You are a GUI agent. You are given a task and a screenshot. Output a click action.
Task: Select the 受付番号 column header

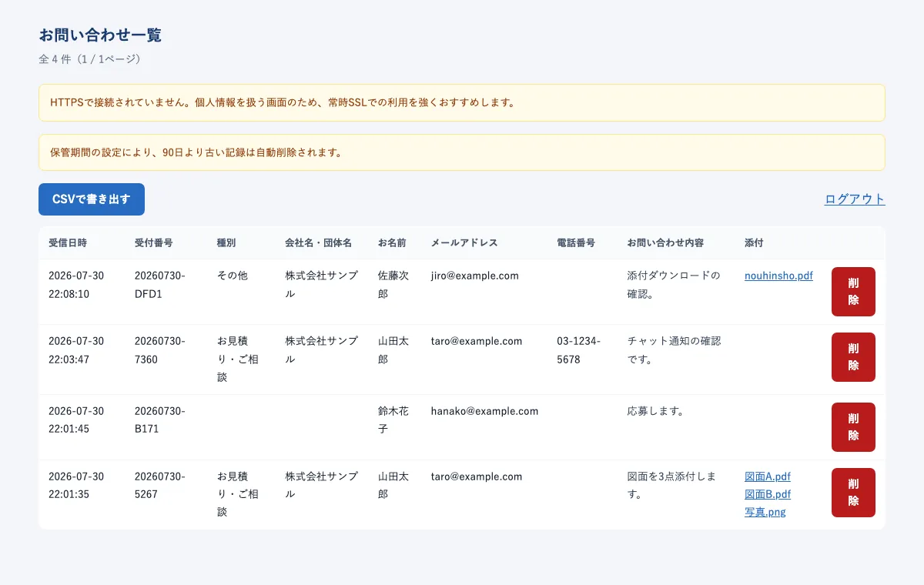pyautogui.click(x=154, y=242)
